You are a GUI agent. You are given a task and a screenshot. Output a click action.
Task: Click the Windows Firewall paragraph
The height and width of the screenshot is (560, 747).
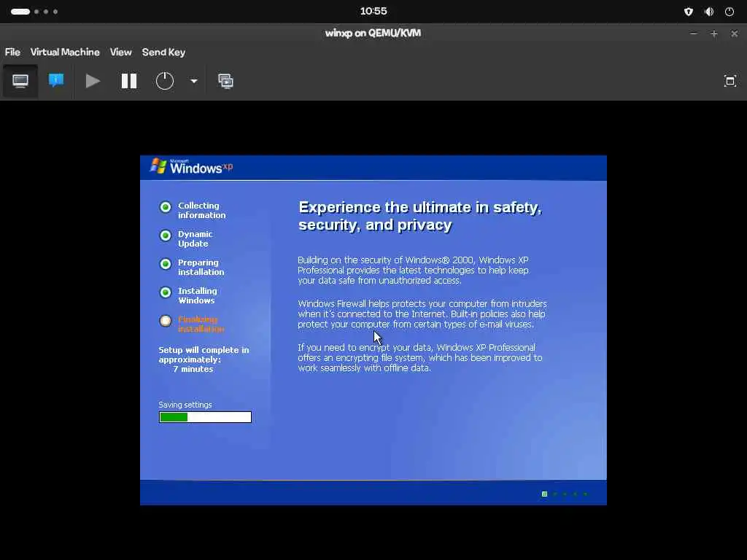tap(422, 314)
